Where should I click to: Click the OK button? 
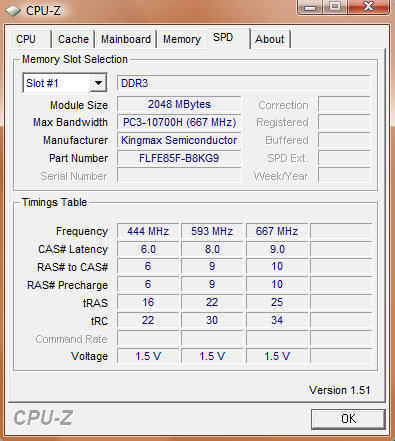click(x=348, y=419)
